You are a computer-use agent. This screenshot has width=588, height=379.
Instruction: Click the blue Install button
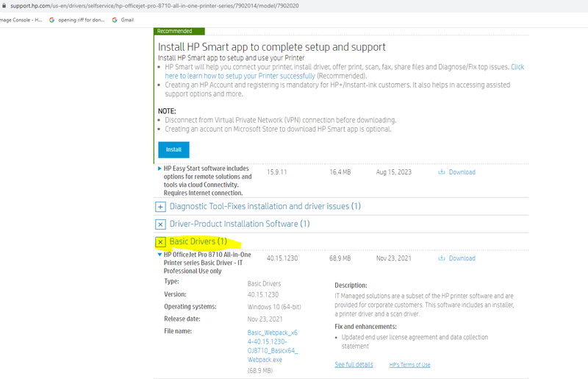coord(173,149)
